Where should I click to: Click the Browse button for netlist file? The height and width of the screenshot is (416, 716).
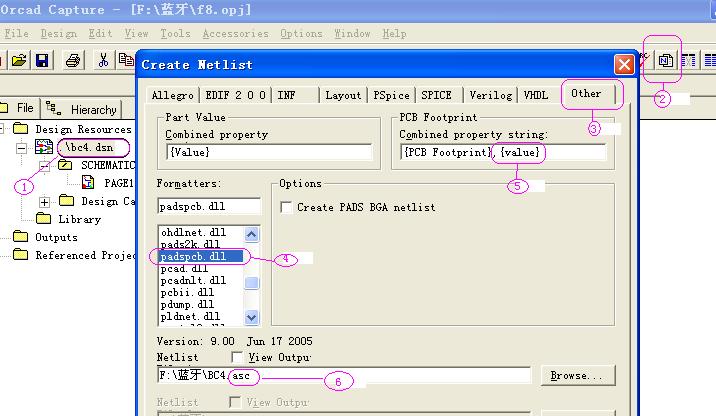point(578,375)
